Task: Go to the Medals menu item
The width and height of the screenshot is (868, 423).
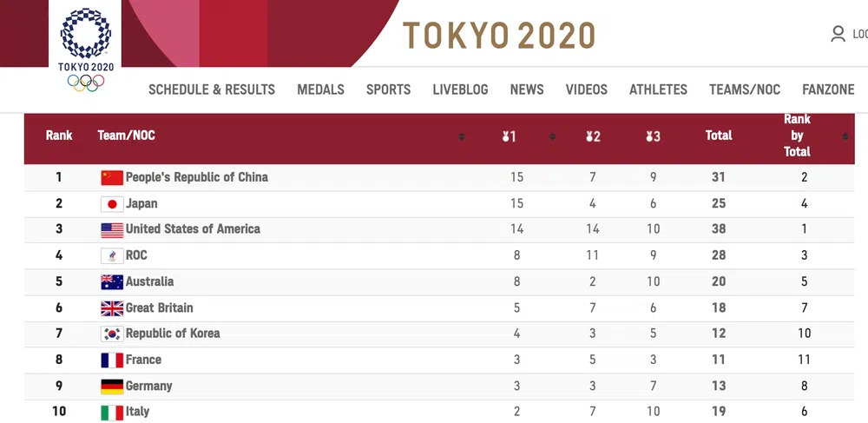Action: 320,89
